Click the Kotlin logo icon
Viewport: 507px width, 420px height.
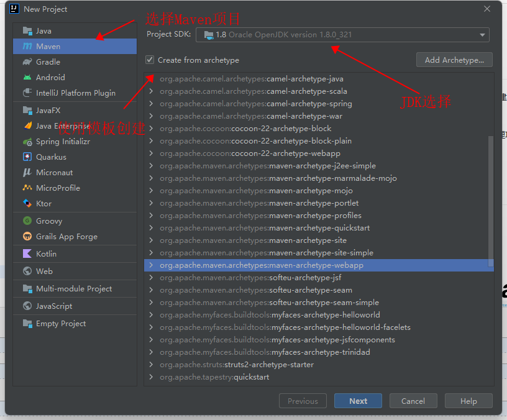(x=27, y=254)
